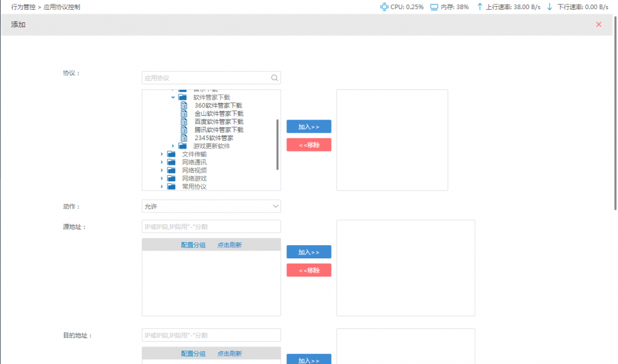The width and height of the screenshot is (618, 364).
Task: Select 百度软件管家下载 in protocol tree
Action: click(219, 121)
